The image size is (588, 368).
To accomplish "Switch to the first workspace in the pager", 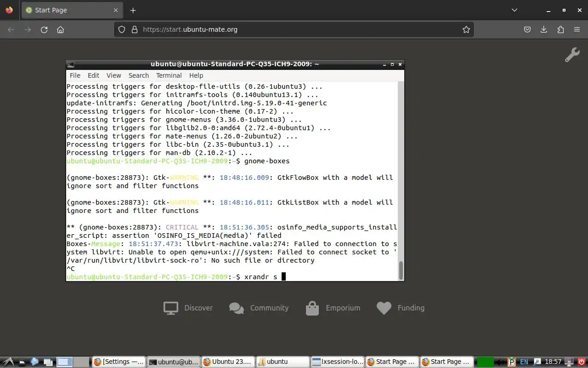I will [65, 362].
